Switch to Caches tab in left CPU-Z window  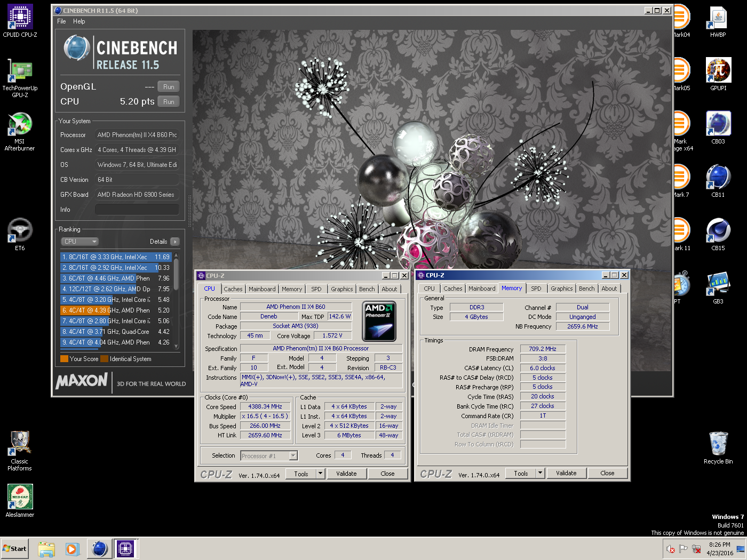point(233,289)
